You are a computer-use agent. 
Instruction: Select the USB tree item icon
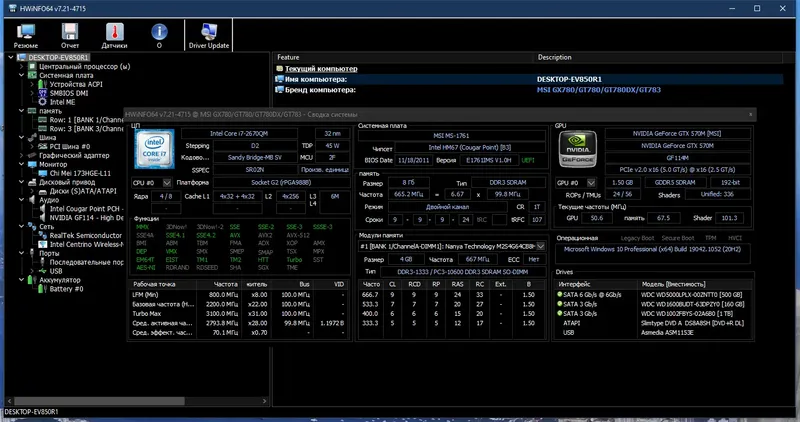point(43,271)
